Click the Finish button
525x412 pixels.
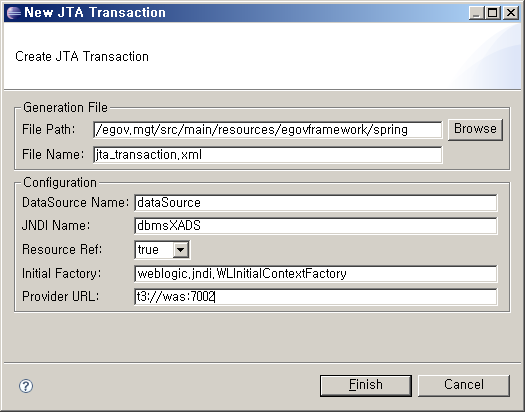[x=366, y=385]
